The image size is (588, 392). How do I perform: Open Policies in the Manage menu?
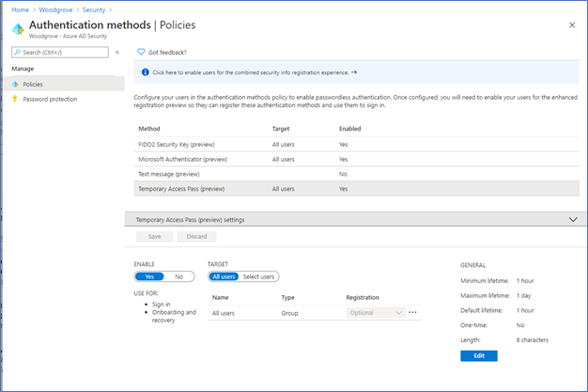[64, 84]
